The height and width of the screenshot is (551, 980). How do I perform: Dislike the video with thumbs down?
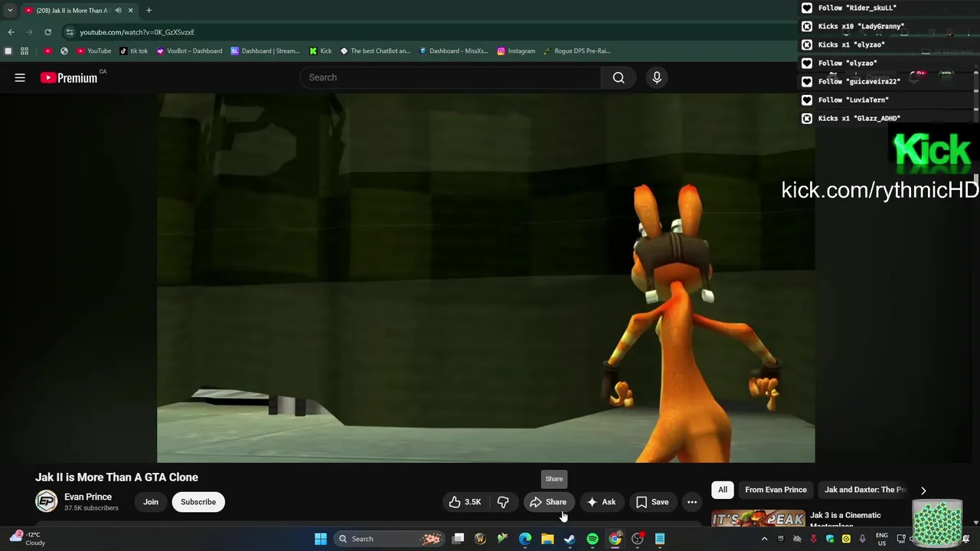503,502
